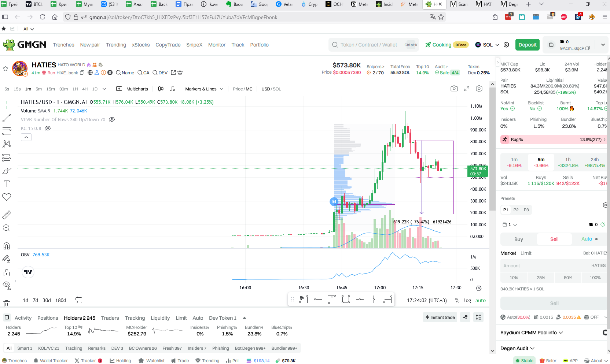Image resolution: width=610 pixels, height=364 pixels.
Task: Delete drawings with the trash icon
Action: [x=7, y=303]
